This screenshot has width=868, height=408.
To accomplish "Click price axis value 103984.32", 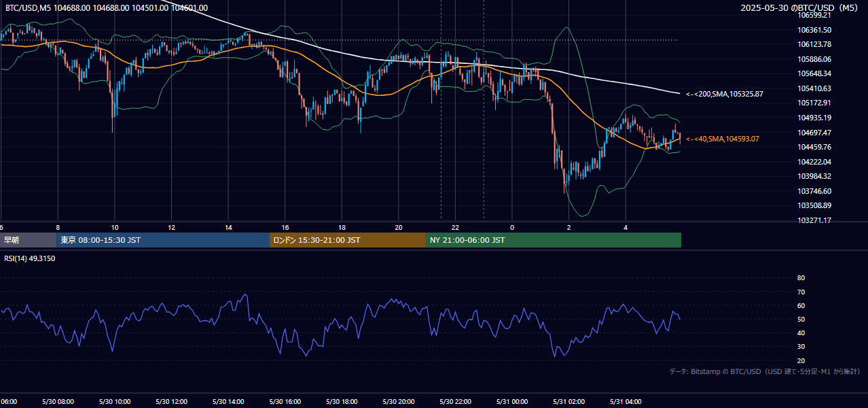I will 814,176.
